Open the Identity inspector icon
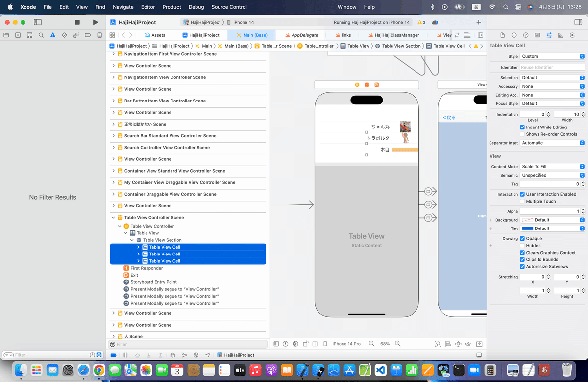This screenshot has height=382, width=588. 538,35
